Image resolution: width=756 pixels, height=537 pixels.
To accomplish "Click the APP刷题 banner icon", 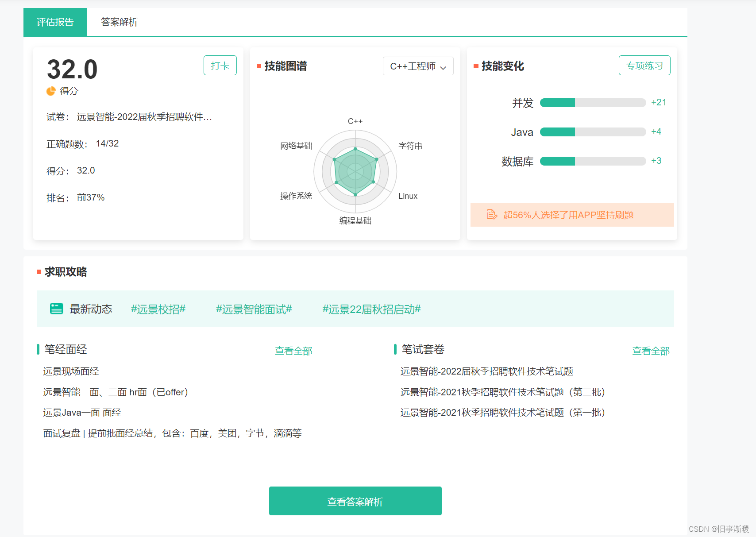I will pyautogui.click(x=492, y=215).
